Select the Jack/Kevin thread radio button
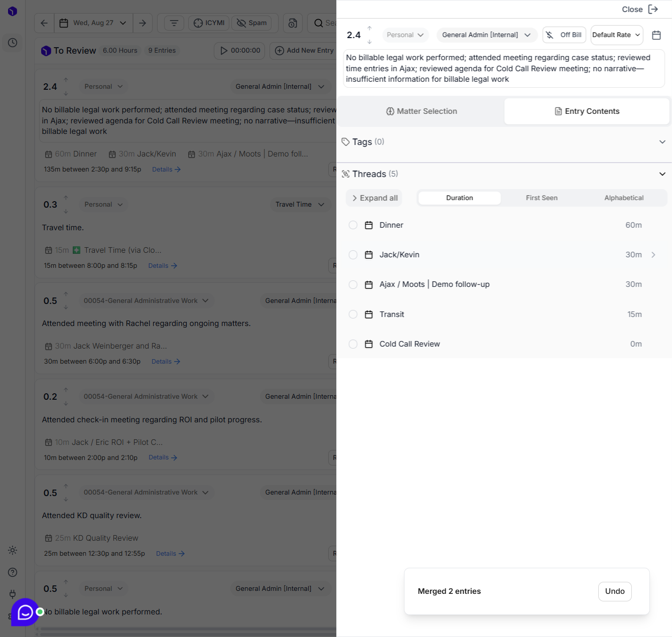Viewport: 672px width, 637px height. pyautogui.click(x=353, y=255)
